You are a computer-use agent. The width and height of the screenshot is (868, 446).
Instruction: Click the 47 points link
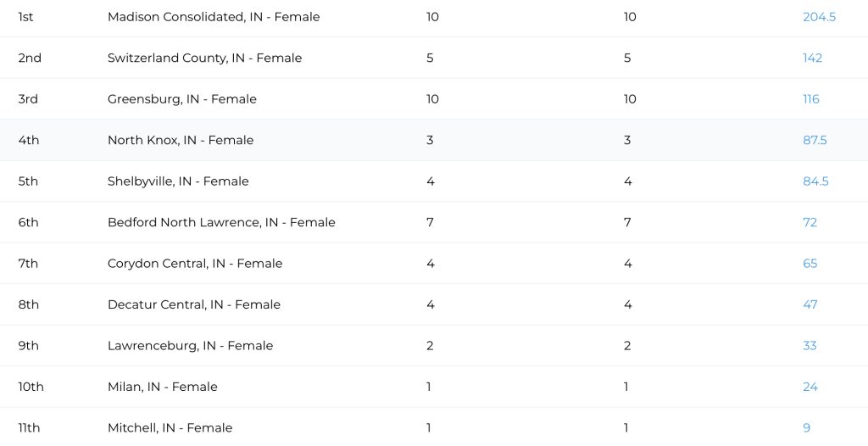(x=810, y=304)
